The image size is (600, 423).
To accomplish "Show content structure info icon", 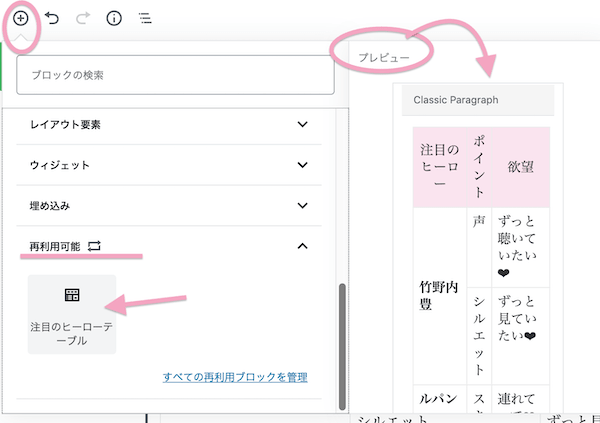I will pyautogui.click(x=114, y=18).
